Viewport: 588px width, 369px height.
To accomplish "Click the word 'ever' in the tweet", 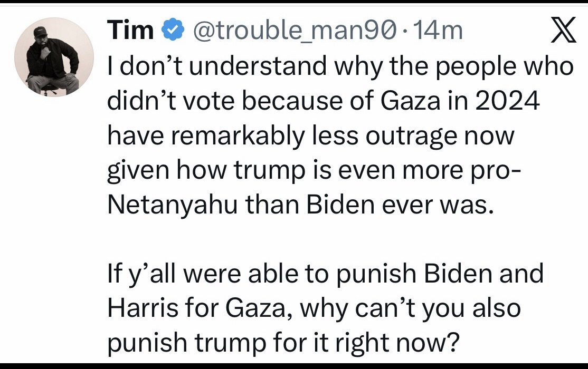I will pos(411,205).
